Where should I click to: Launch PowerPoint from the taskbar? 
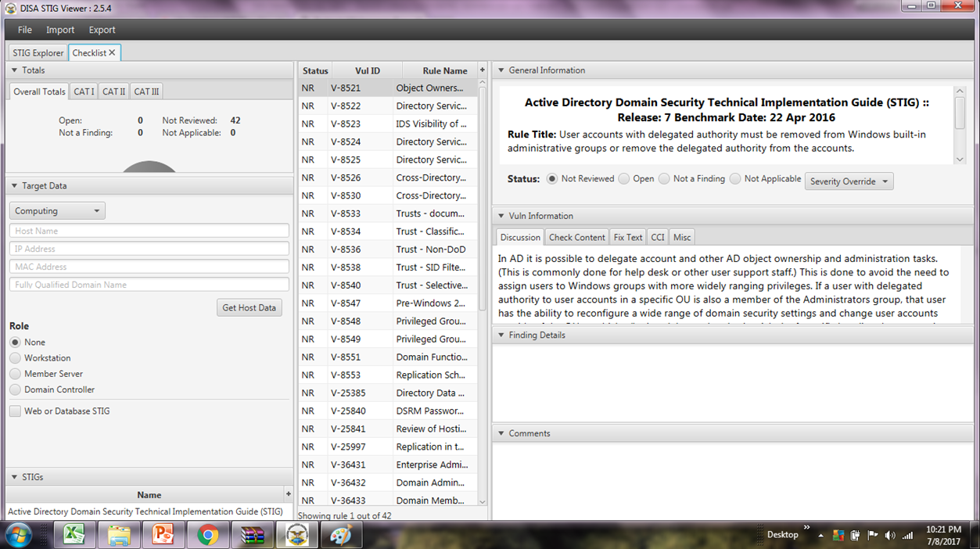tap(163, 535)
